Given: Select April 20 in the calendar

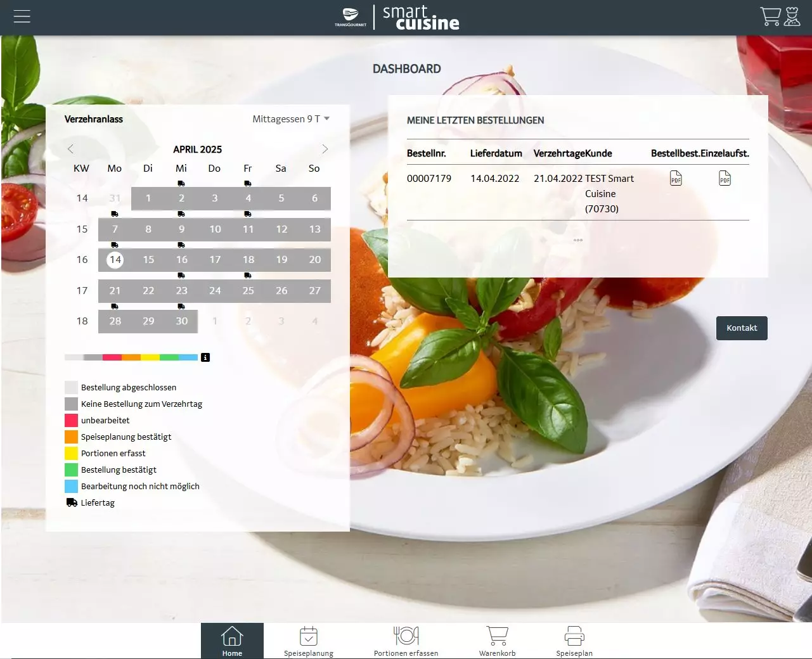Looking at the screenshot, I should 315,260.
